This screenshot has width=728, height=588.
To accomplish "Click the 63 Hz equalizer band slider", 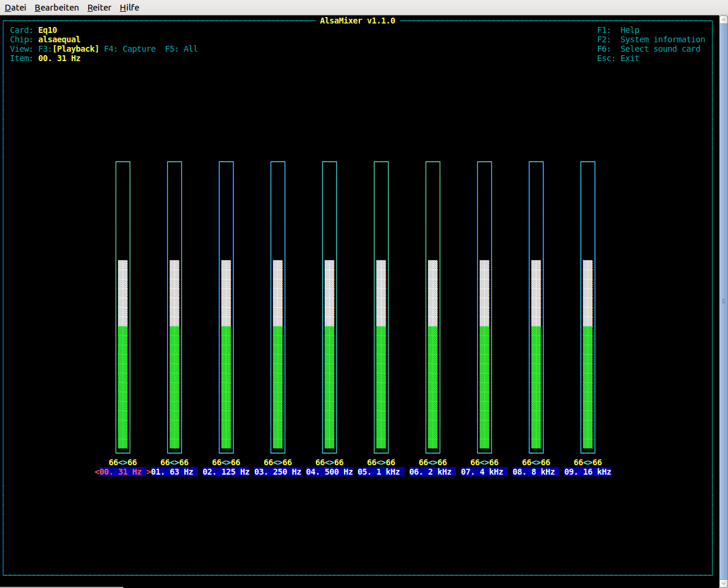I will [174, 307].
